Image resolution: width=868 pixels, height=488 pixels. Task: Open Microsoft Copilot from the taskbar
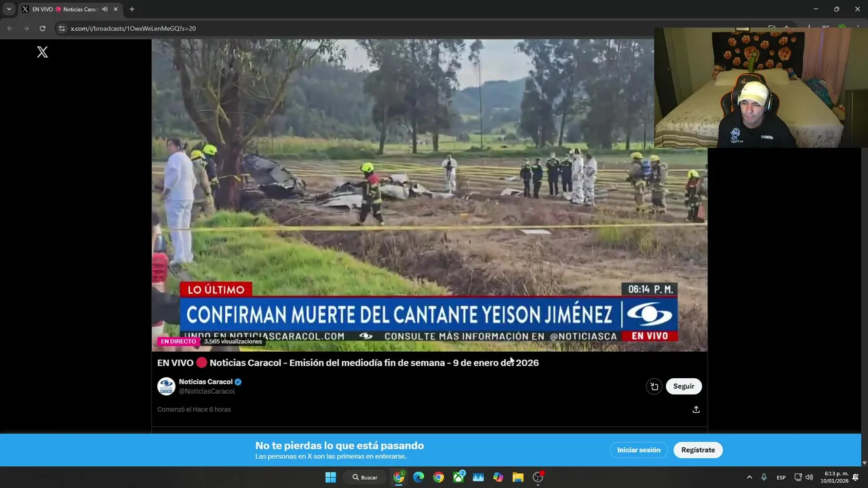click(498, 477)
